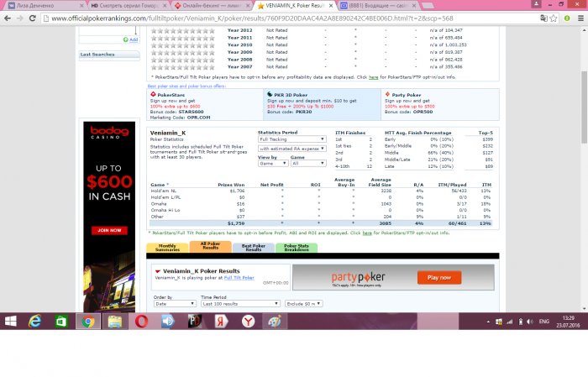Click the Omaha Hi Lo row label

[x=165, y=210]
